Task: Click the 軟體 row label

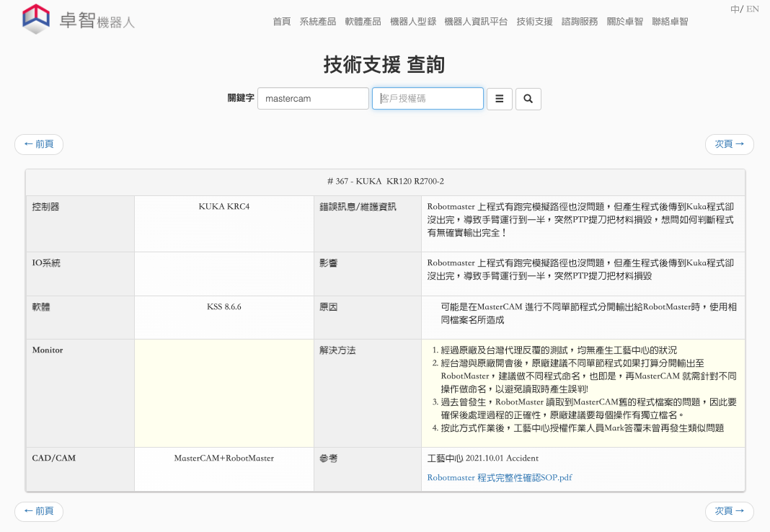Action: [x=41, y=307]
